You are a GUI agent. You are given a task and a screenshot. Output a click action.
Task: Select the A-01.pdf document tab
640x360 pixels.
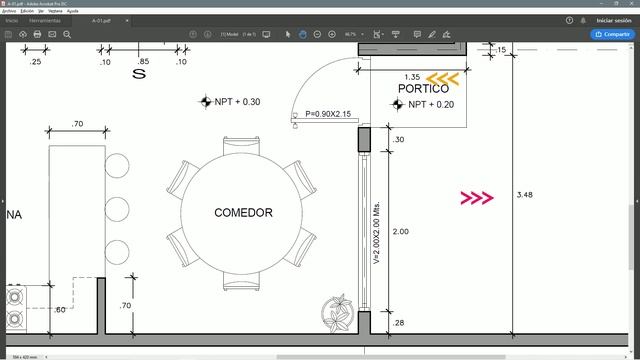click(x=101, y=20)
